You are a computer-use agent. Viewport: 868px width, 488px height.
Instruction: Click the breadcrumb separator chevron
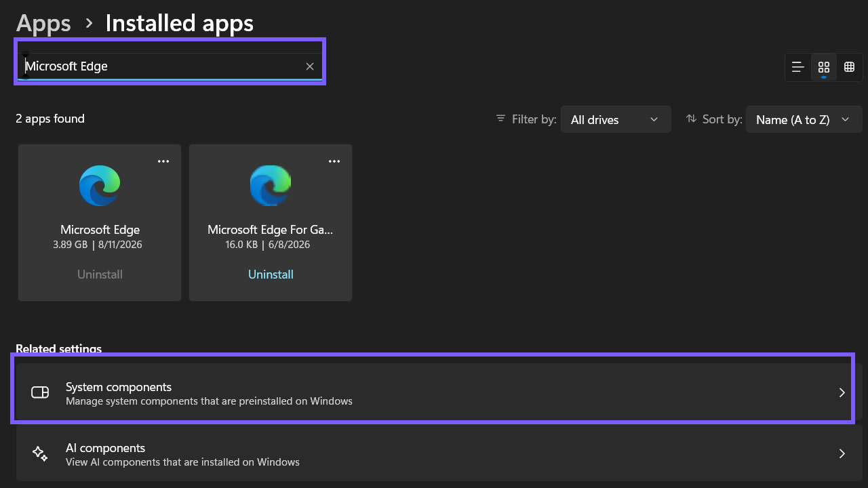pos(89,24)
